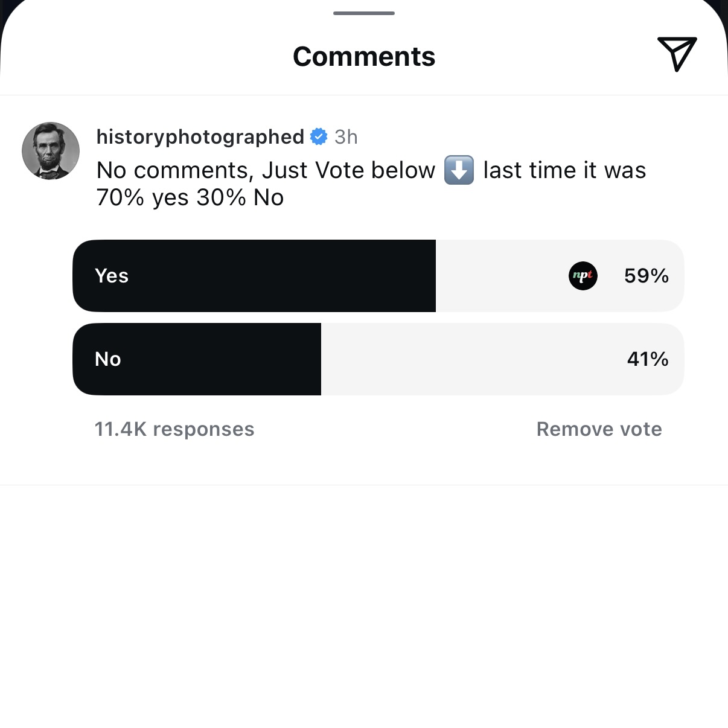Select the Comments header title
This screenshot has width=728, height=728.
tap(363, 56)
